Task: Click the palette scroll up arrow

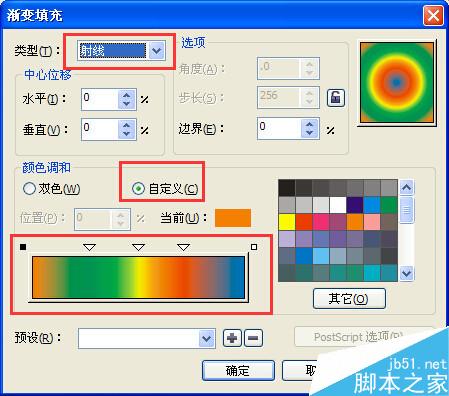Action: [x=406, y=187]
